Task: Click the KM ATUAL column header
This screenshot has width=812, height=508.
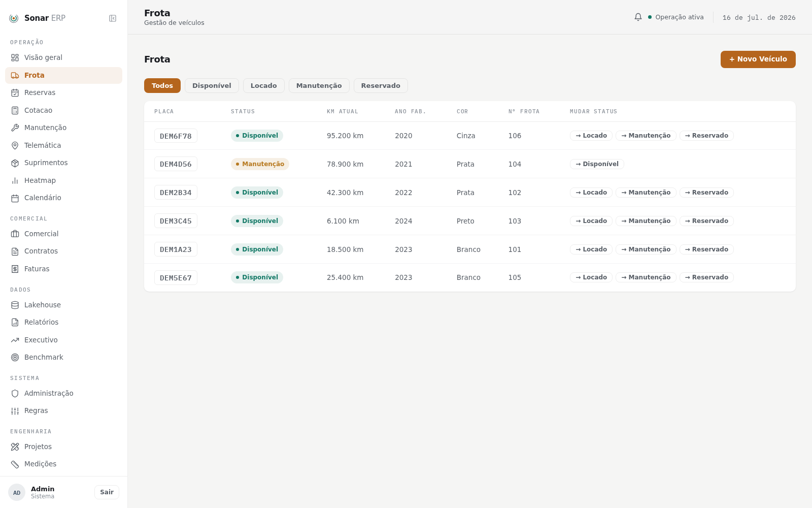Action: [343, 111]
